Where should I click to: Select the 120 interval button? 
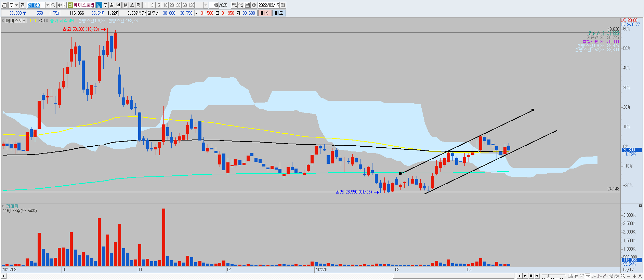(x=192, y=5)
